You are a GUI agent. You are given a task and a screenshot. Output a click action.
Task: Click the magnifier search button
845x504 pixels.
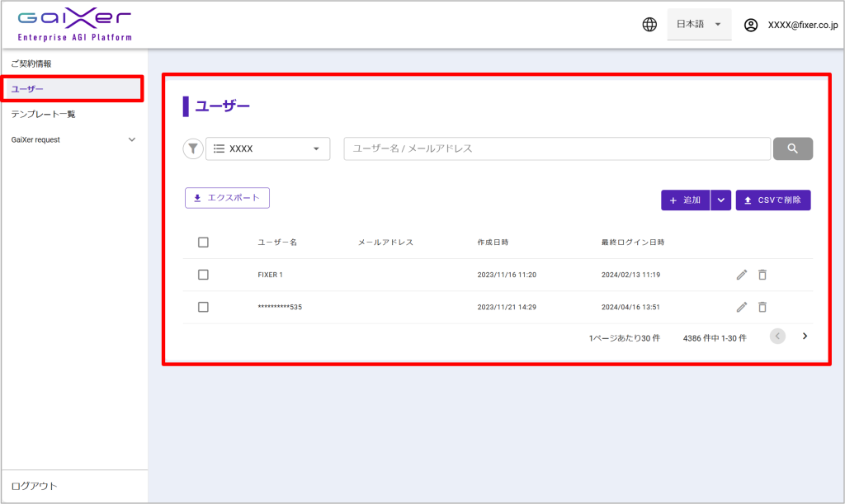[x=792, y=148]
